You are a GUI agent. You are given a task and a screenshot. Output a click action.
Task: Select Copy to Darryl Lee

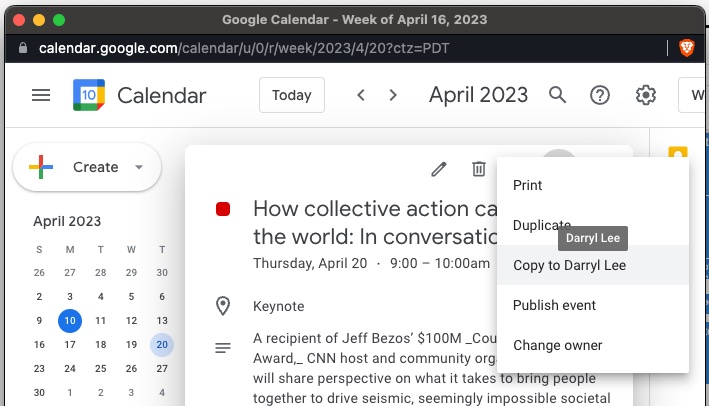tap(593, 265)
